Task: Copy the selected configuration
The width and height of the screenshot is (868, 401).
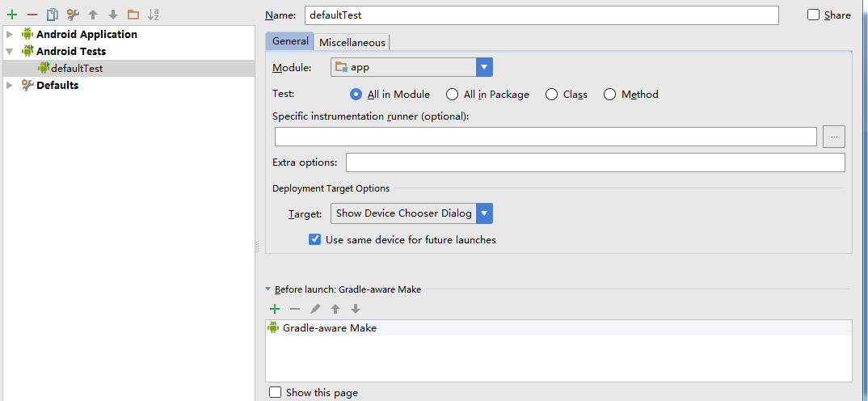Action: click(53, 15)
